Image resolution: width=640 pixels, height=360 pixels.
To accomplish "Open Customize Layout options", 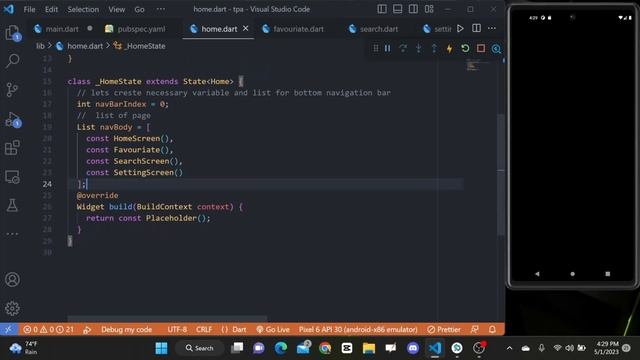I will click(429, 9).
